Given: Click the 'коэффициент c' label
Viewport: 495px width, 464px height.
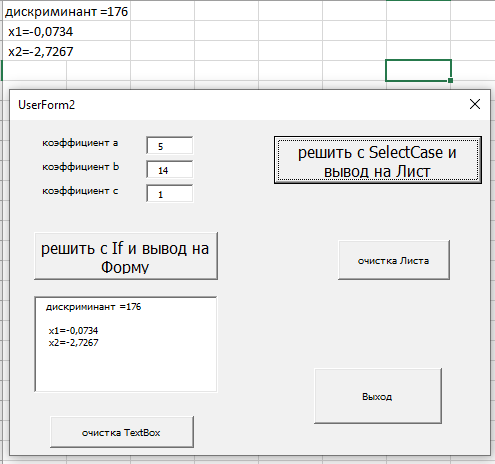Looking at the screenshot, I should click(80, 191).
